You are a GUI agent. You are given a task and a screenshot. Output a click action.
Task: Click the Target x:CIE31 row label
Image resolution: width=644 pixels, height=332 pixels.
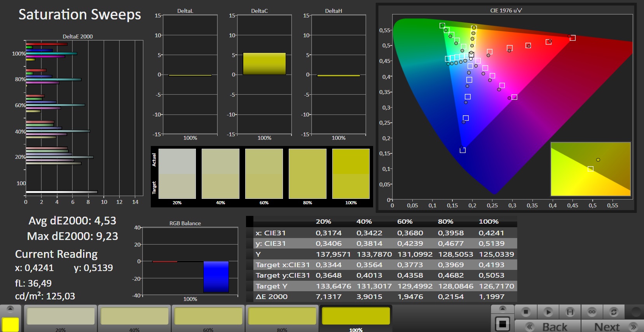pos(283,265)
